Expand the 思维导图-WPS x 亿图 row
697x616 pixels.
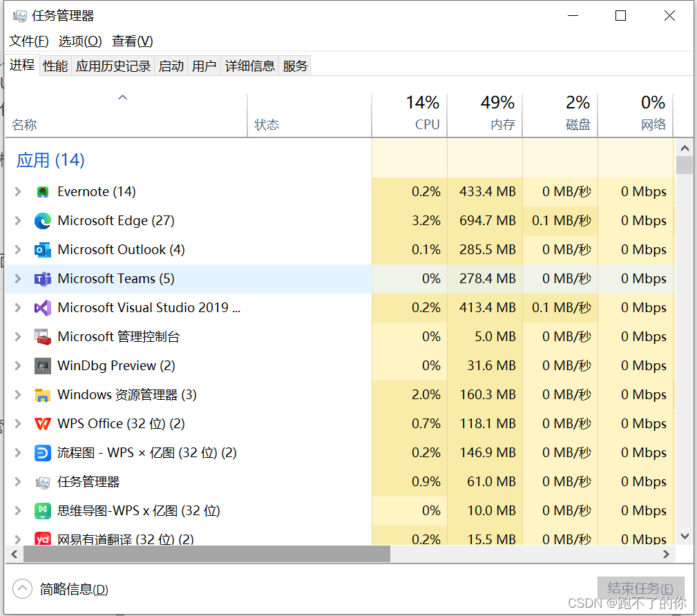click(x=18, y=510)
